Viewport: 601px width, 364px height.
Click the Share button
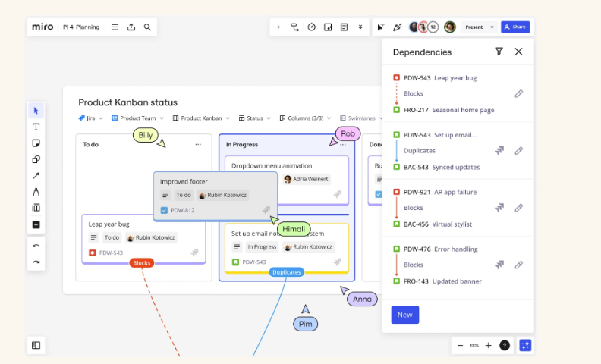515,27
